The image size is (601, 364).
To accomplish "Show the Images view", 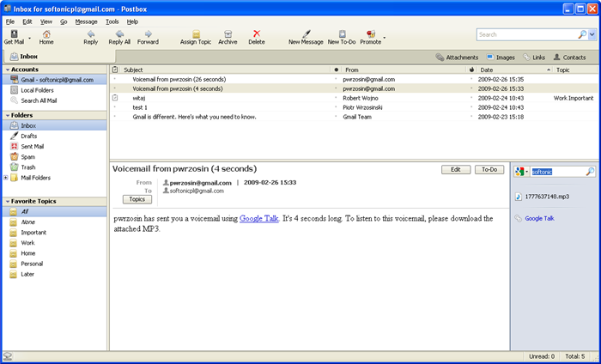I will click(501, 58).
